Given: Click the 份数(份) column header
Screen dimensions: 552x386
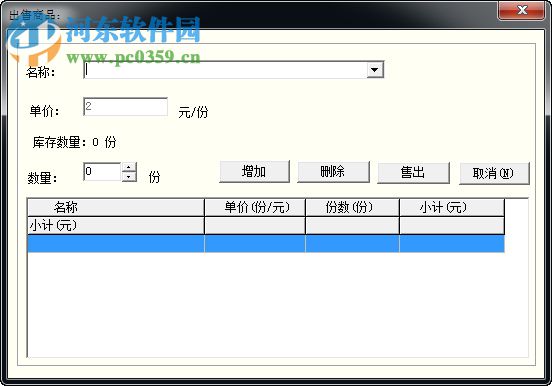Looking at the screenshot, I should point(352,207).
